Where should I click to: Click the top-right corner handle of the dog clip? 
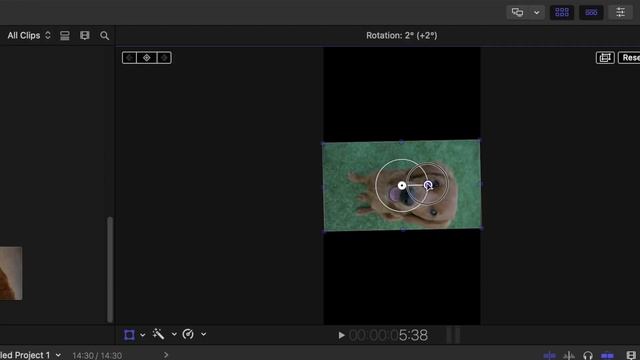(480, 140)
